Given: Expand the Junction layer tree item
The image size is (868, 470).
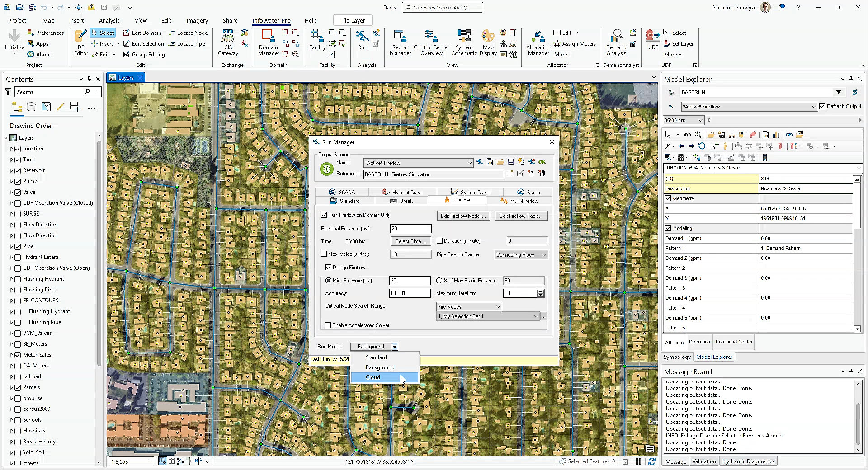Looking at the screenshot, I should [11, 149].
